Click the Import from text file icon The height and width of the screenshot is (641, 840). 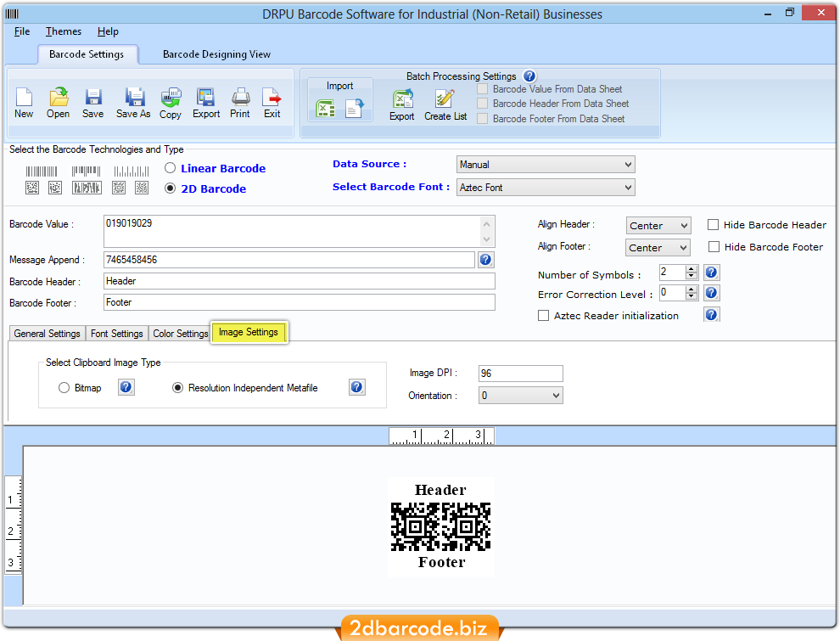[355, 109]
